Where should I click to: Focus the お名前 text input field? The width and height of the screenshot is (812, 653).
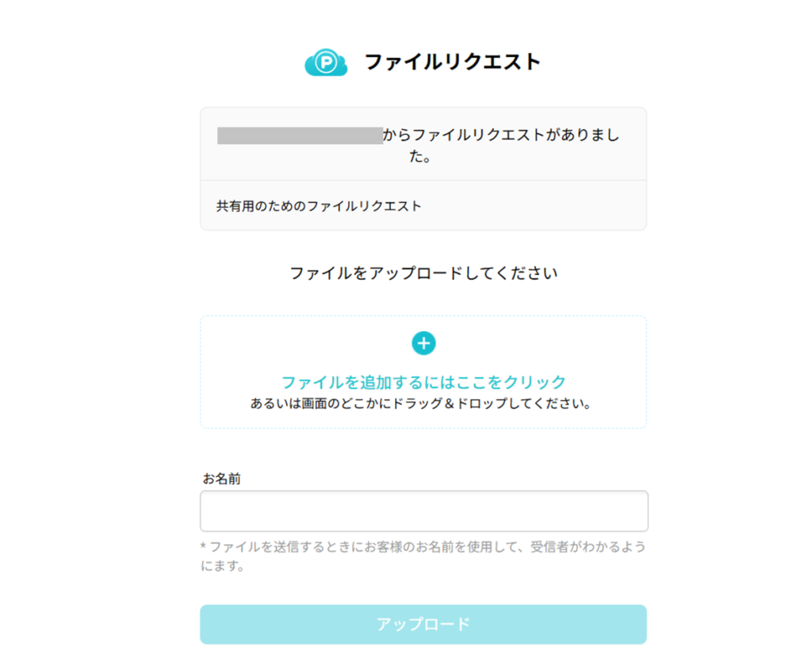423,511
